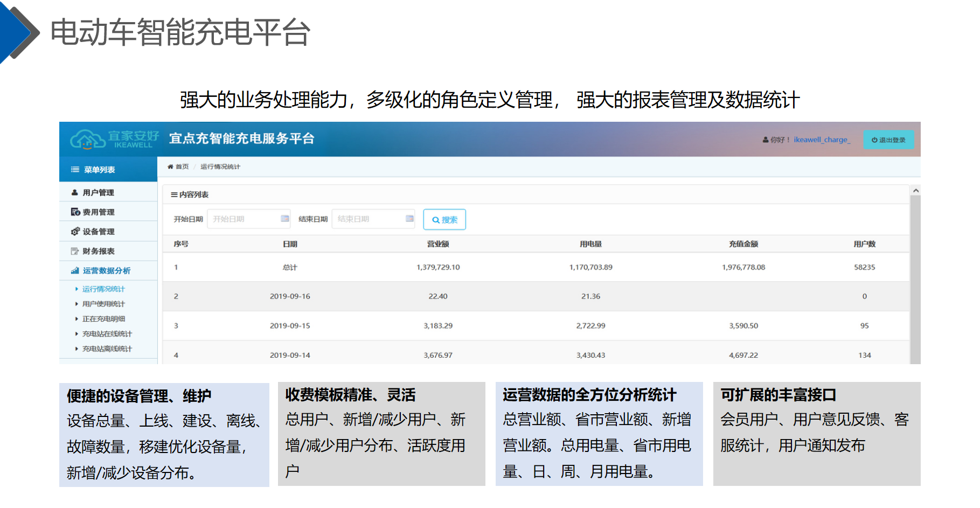Click the date cell 2019-09-16

[290, 296]
